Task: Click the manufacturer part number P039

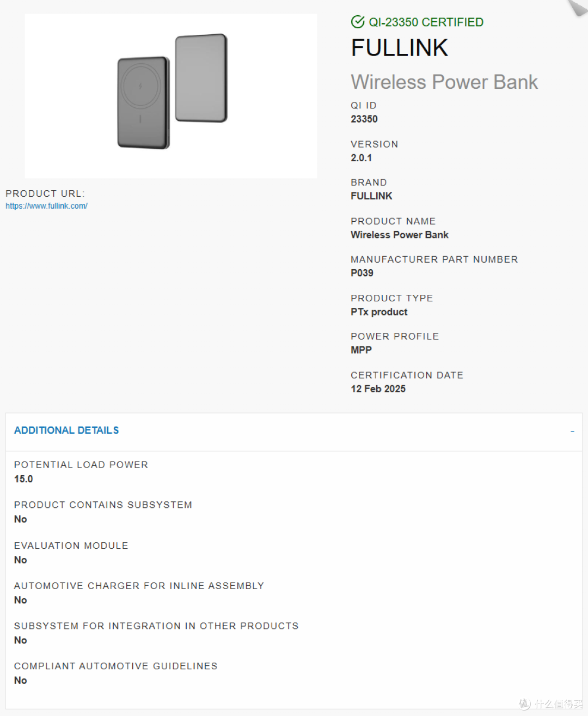Action: (362, 273)
